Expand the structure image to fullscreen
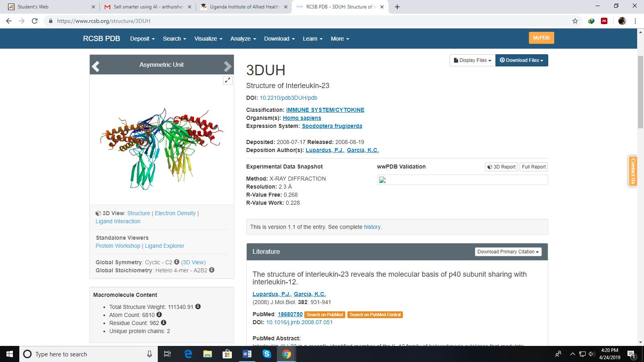 tap(228, 80)
